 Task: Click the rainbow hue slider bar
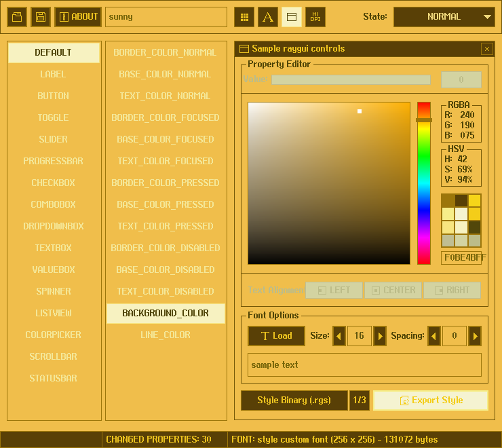tap(424, 183)
